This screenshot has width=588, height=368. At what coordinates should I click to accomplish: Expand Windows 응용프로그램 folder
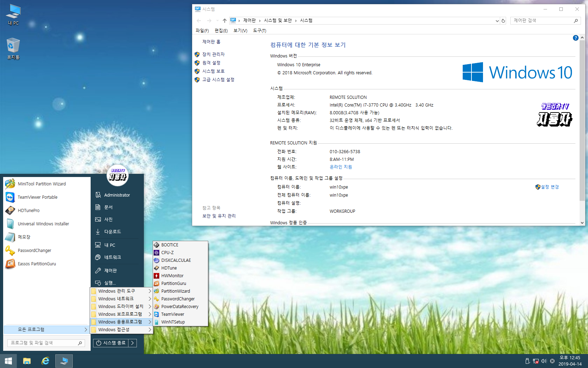click(121, 322)
